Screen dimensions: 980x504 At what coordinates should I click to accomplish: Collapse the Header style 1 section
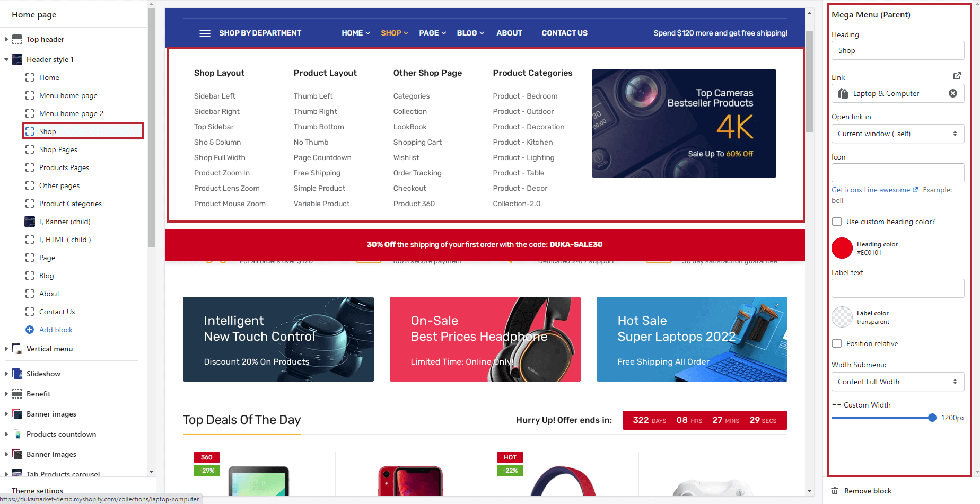[6, 59]
